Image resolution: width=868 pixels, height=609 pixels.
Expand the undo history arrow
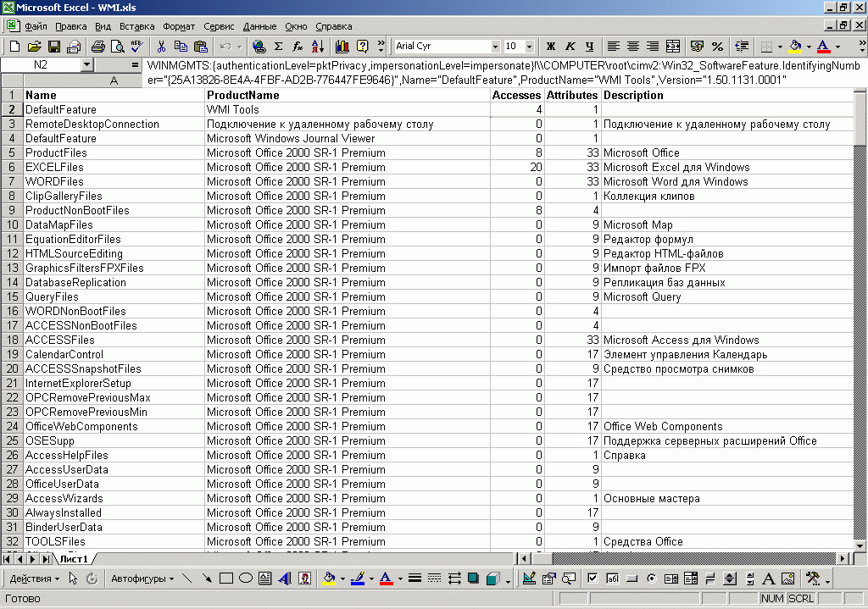click(239, 47)
